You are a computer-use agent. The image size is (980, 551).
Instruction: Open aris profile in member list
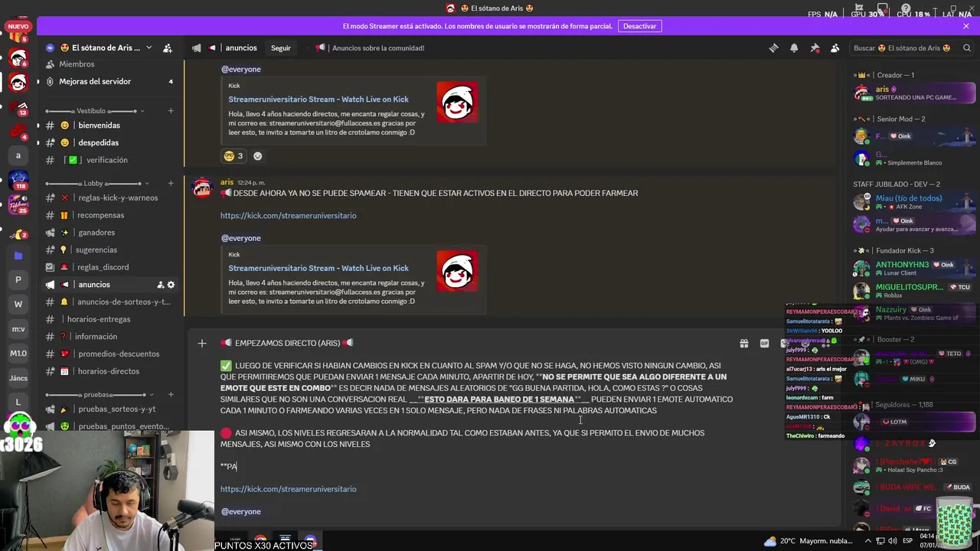[x=914, y=93]
